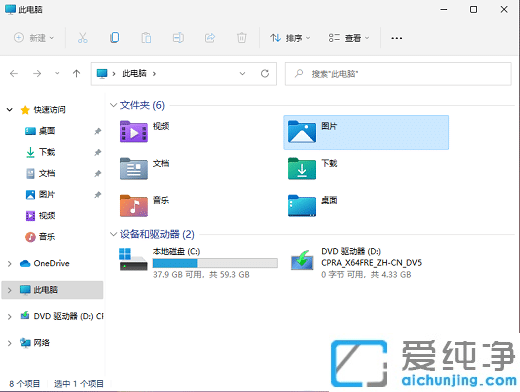Open the three-dots more options menu

coord(396,38)
